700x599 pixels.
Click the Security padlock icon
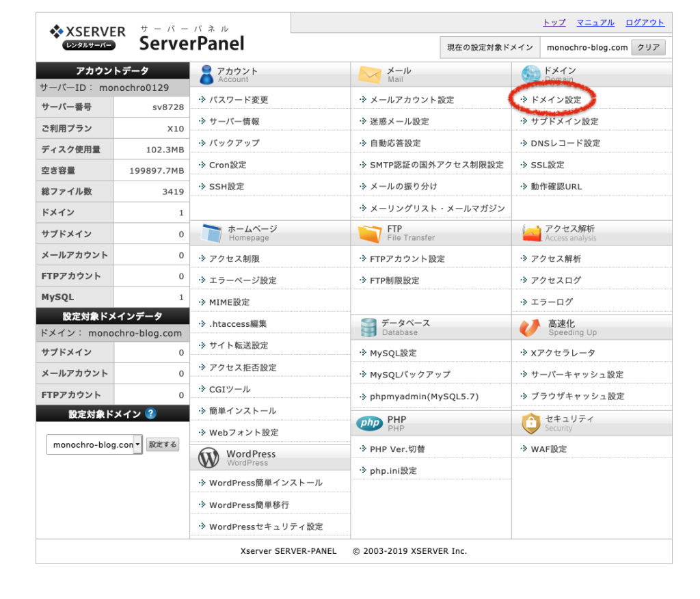click(x=530, y=423)
